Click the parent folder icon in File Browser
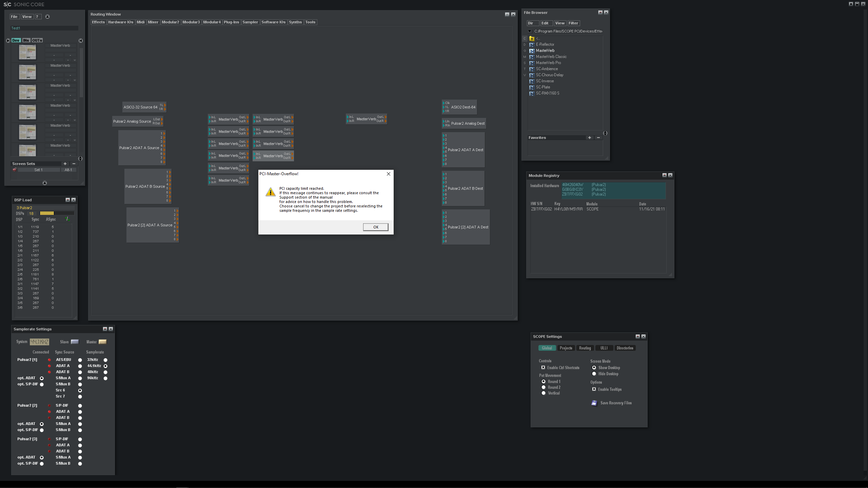This screenshot has width=868, height=488. coord(532,38)
